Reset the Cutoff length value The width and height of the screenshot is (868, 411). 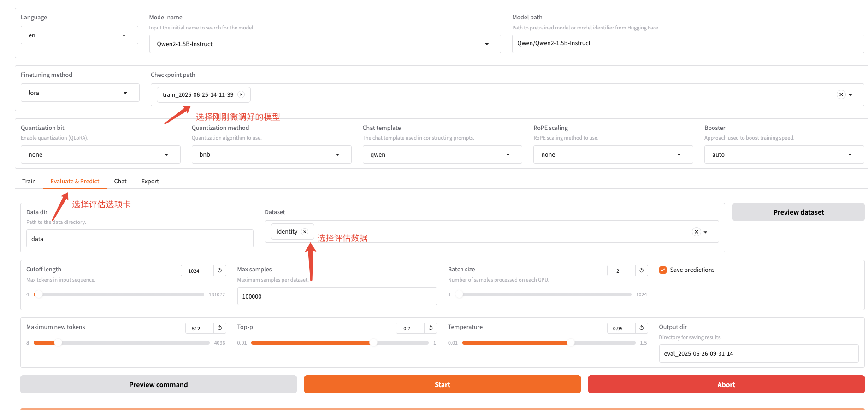[x=220, y=270]
